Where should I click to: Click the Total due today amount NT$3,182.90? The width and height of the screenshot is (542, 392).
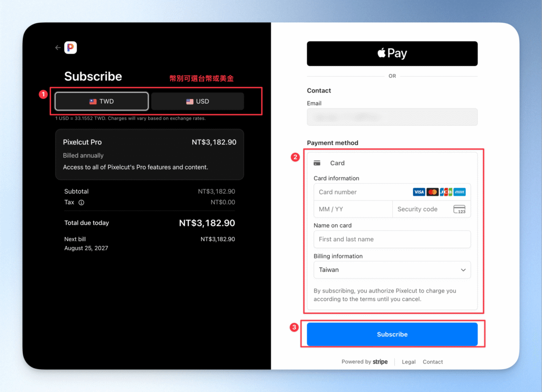tap(207, 223)
